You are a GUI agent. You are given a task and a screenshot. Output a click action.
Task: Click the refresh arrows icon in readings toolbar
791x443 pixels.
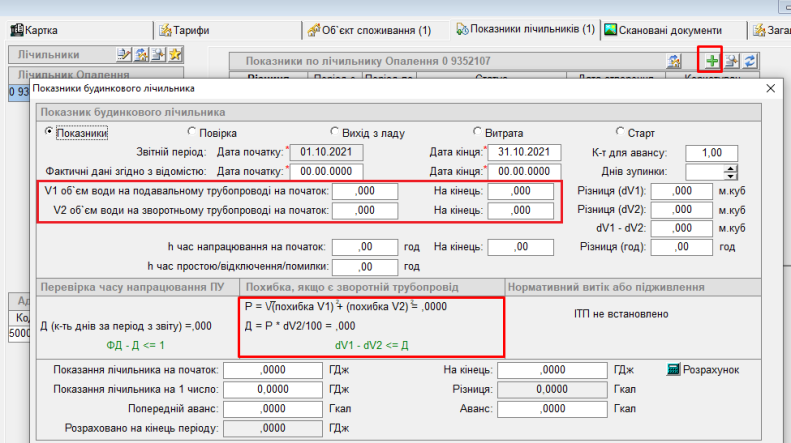tap(749, 62)
